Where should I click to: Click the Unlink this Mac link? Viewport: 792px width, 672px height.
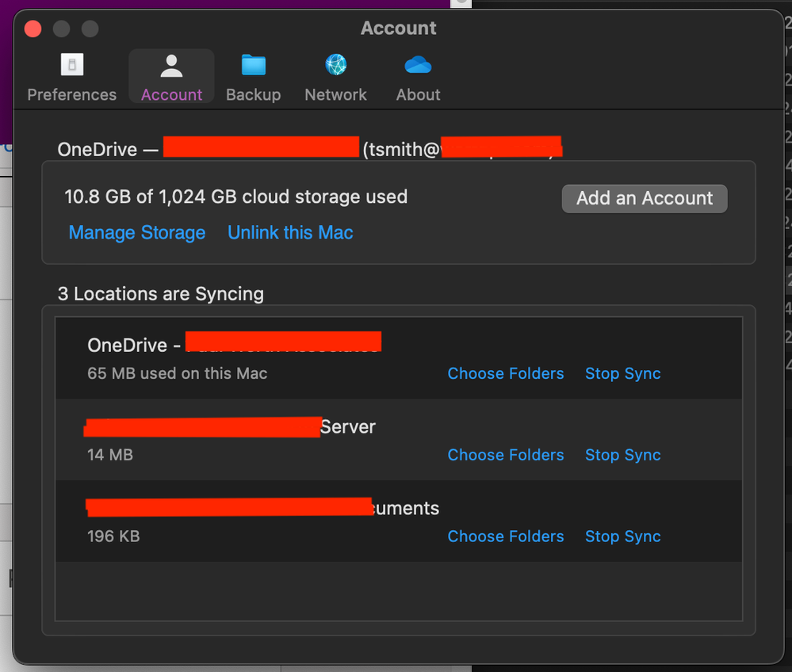coord(290,232)
